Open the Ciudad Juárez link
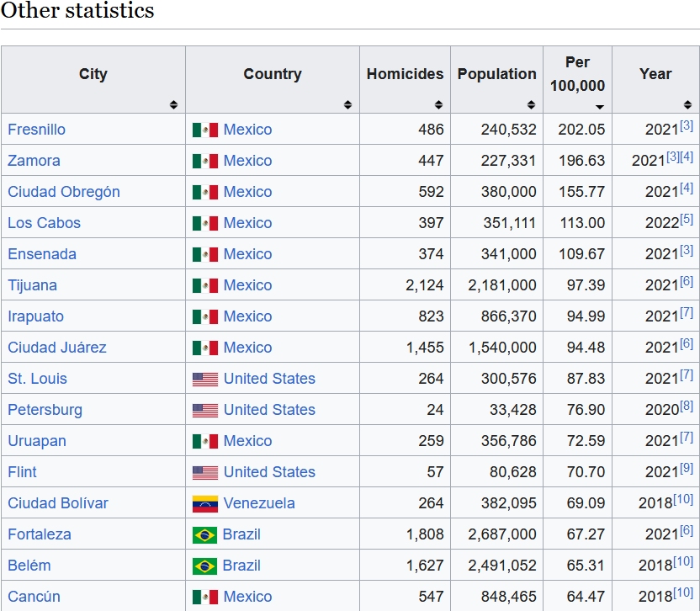Image resolution: width=700 pixels, height=611 pixels. [x=57, y=348]
